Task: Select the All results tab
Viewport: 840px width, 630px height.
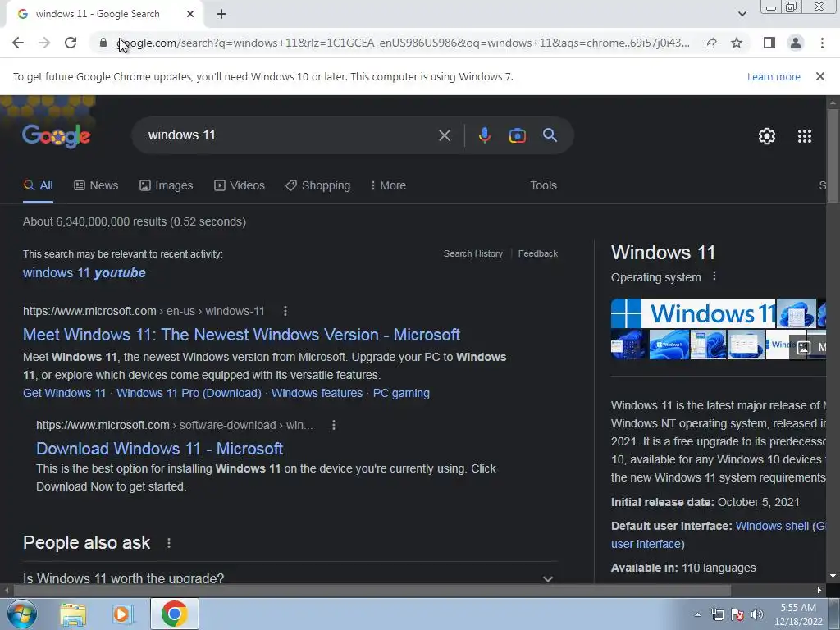Action: [38, 185]
